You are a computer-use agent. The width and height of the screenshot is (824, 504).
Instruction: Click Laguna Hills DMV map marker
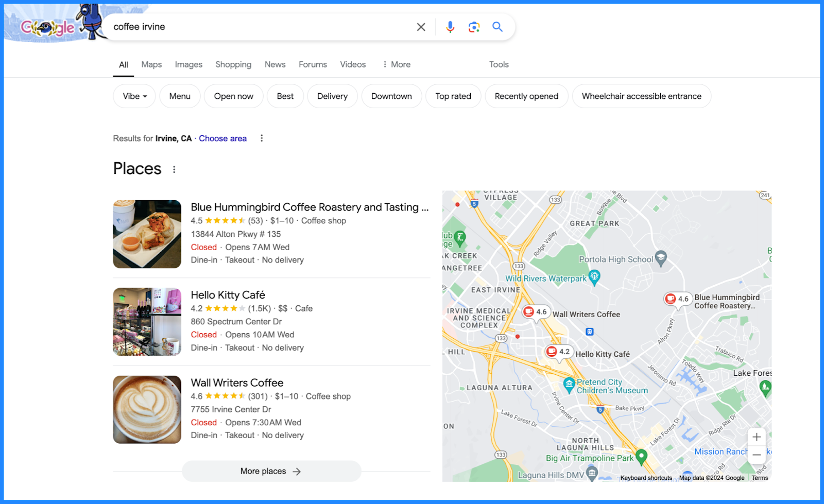[x=592, y=473]
